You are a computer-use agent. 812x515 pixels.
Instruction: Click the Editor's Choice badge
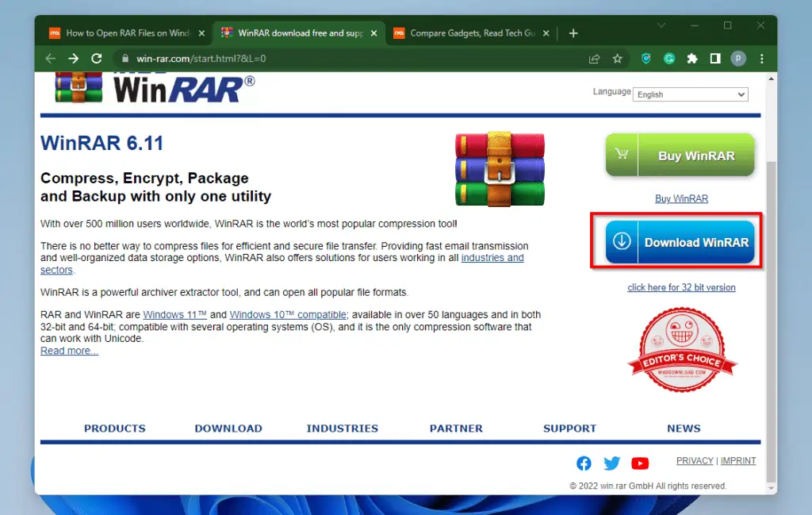(682, 350)
